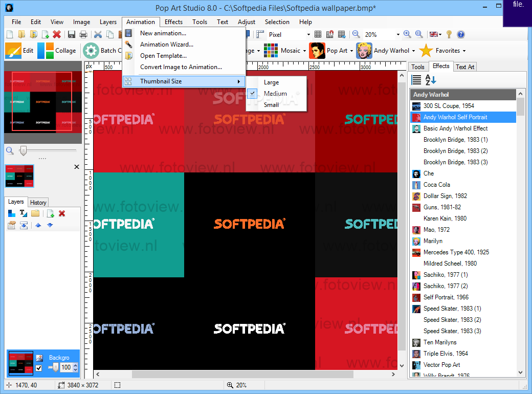Click the navigator zoom slider handle
This screenshot has height=394, width=532.
click(x=24, y=150)
